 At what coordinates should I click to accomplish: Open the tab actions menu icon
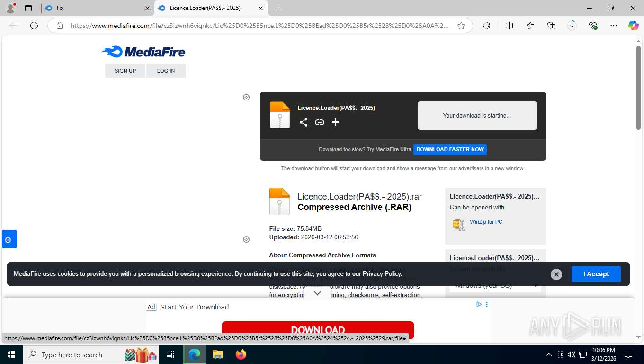28,8
